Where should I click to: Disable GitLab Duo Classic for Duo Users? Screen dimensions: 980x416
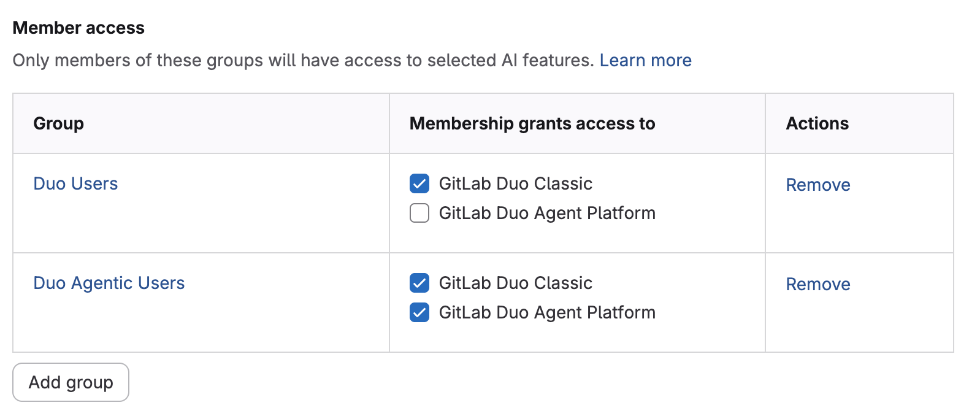point(419,183)
